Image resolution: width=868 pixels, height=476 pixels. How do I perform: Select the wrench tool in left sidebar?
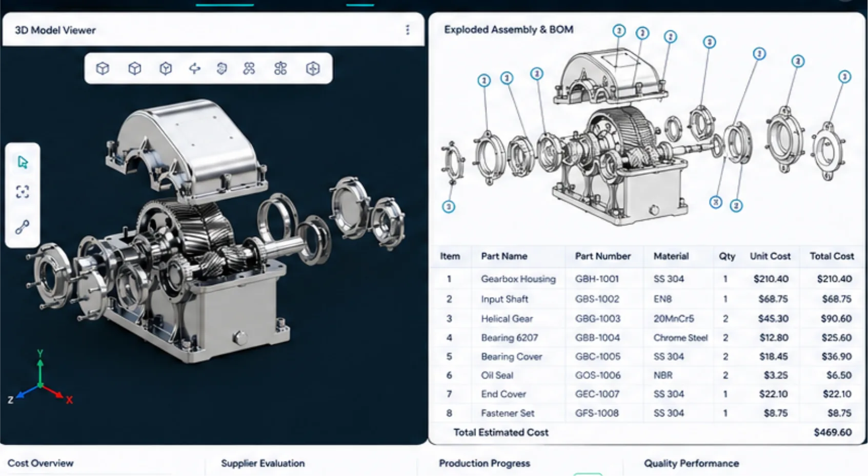[23, 226]
